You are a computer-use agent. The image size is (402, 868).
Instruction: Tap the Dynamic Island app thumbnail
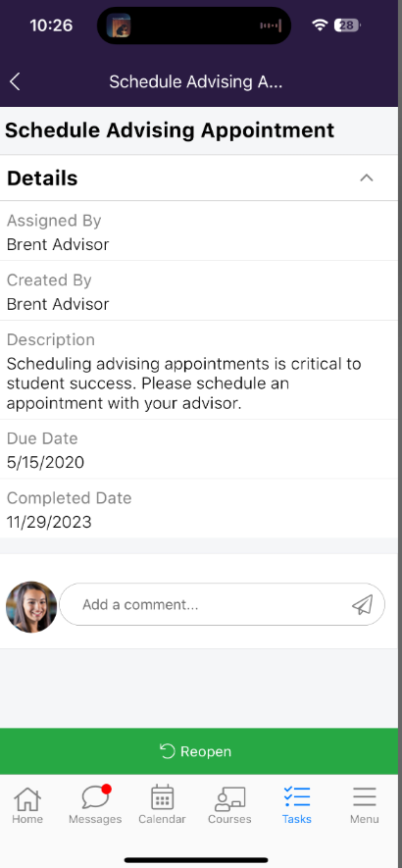(119, 26)
